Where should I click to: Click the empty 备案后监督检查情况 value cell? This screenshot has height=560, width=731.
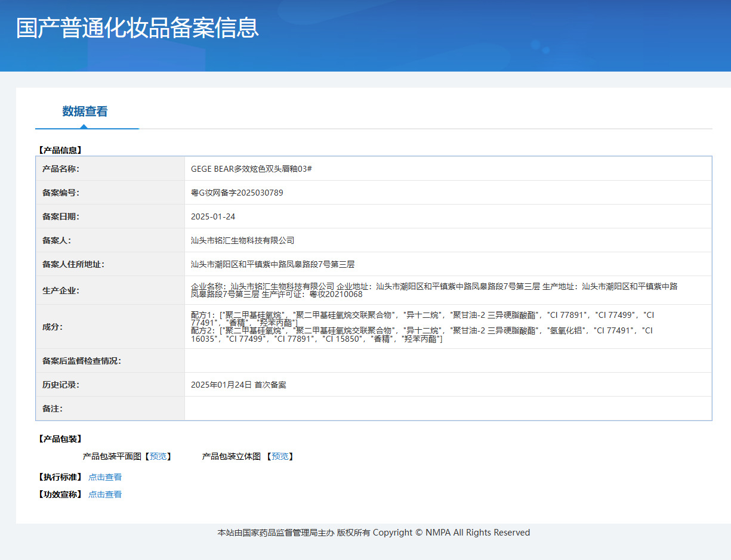[448, 361]
